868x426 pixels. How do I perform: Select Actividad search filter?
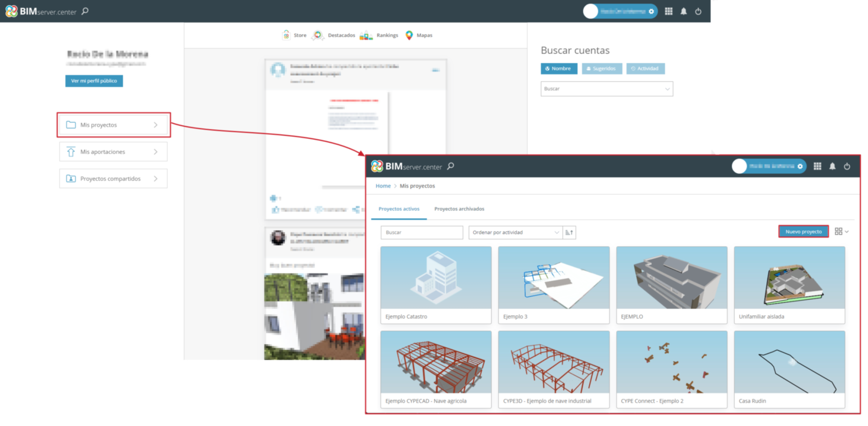pyautogui.click(x=645, y=69)
